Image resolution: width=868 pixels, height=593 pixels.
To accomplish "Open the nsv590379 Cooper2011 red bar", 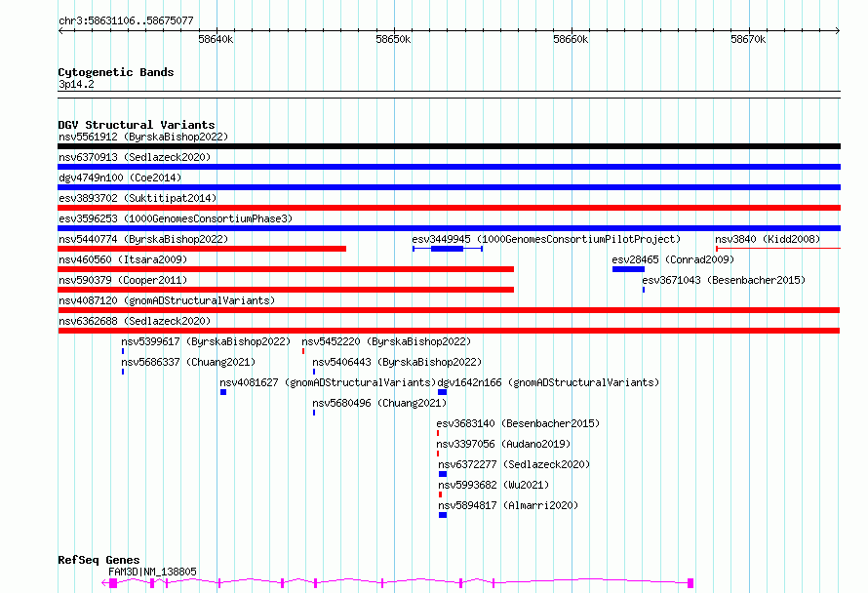I will click(x=286, y=290).
